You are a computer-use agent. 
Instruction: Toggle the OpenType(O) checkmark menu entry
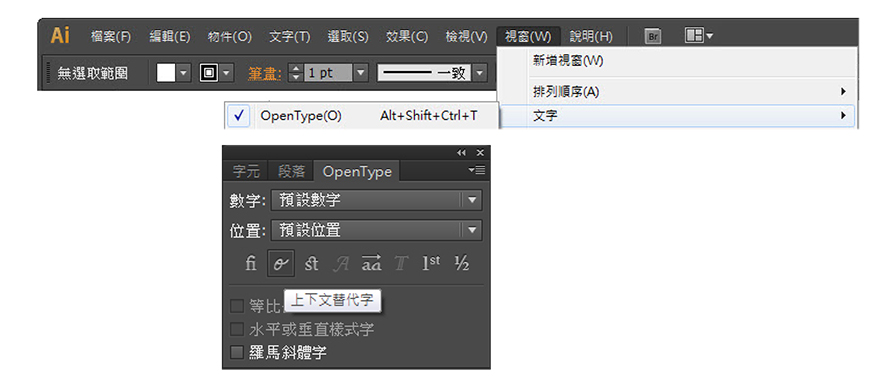click(362, 116)
